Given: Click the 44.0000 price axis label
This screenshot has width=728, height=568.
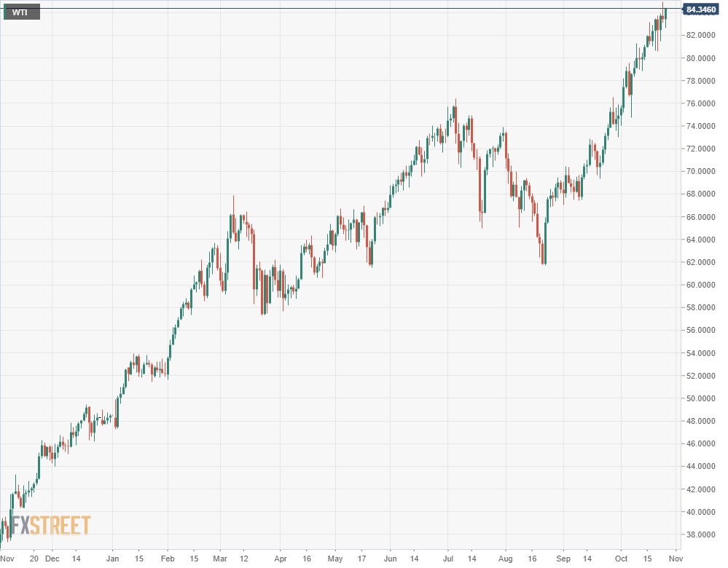Looking at the screenshot, I should (700, 466).
